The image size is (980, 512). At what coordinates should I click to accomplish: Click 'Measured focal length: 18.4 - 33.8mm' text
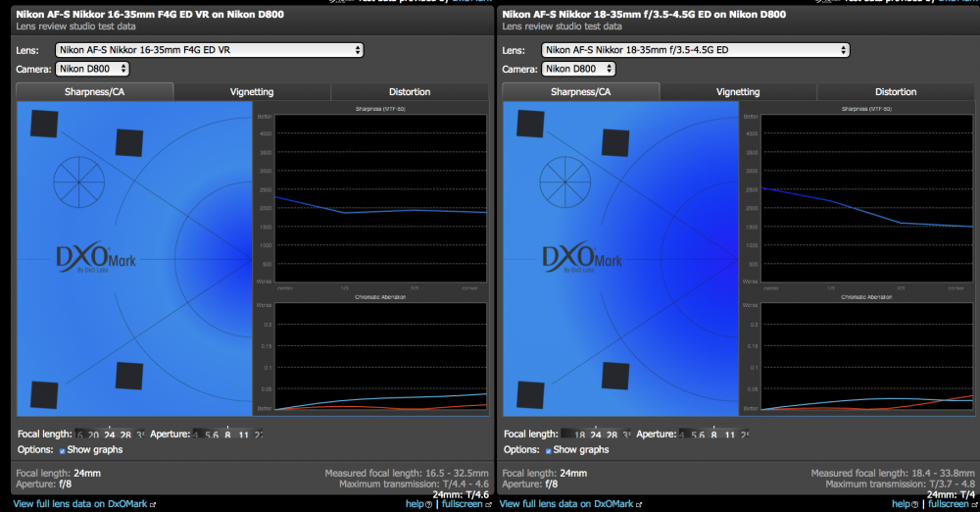tap(893, 473)
